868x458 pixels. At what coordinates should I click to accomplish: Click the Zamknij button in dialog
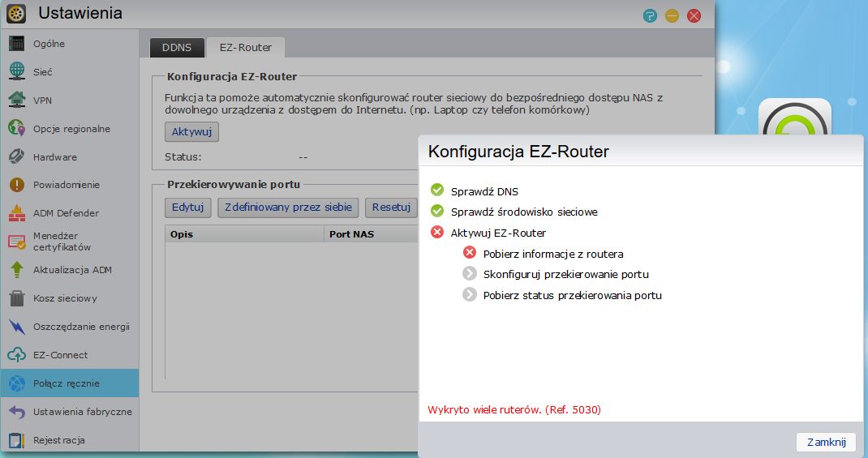(x=826, y=442)
